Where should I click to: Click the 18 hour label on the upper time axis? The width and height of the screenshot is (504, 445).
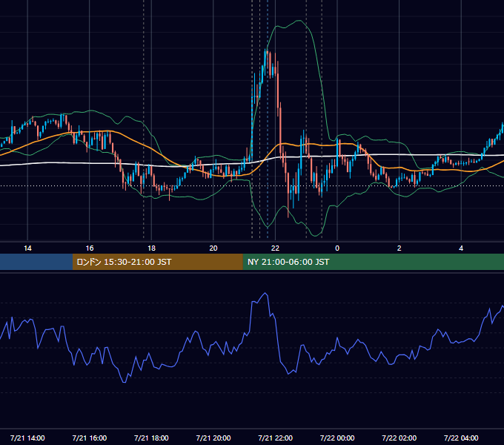pos(151,248)
